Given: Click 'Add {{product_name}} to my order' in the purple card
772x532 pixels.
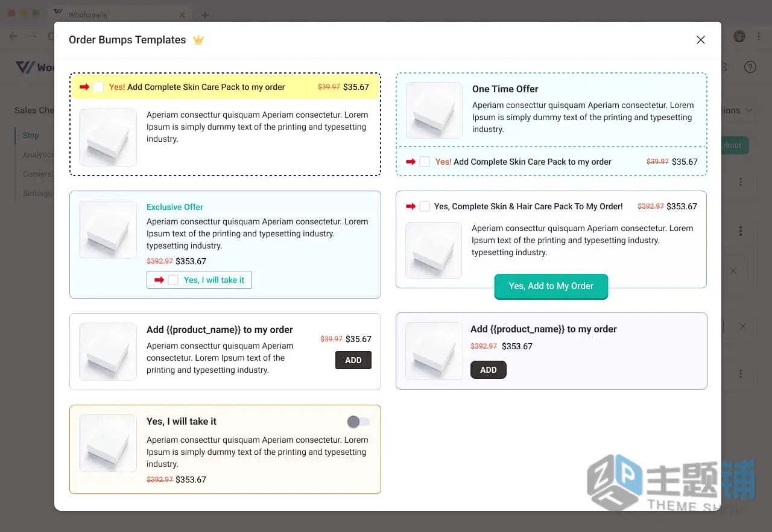Looking at the screenshot, I should click(543, 329).
